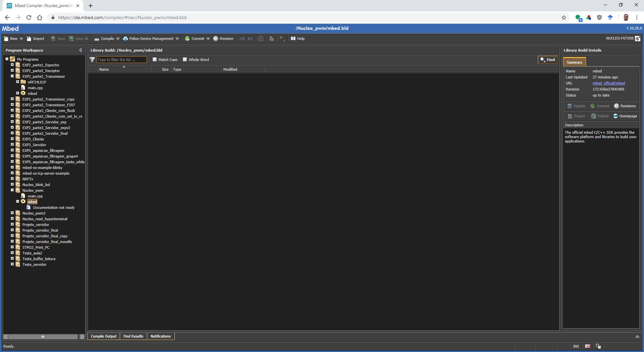Click the Import toolbar icon
644x352 pixels.
coord(35,39)
